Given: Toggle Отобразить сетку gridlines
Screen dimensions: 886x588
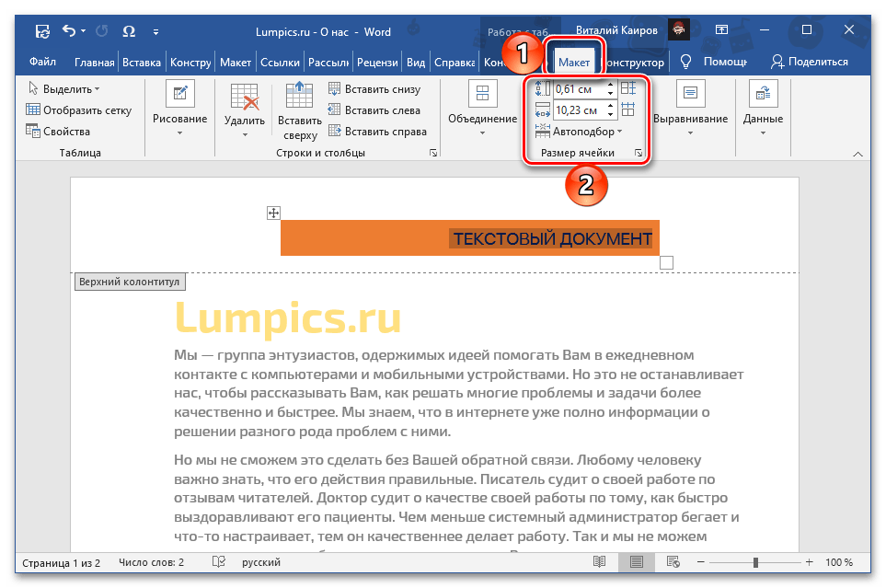Looking at the screenshot, I should (x=78, y=110).
